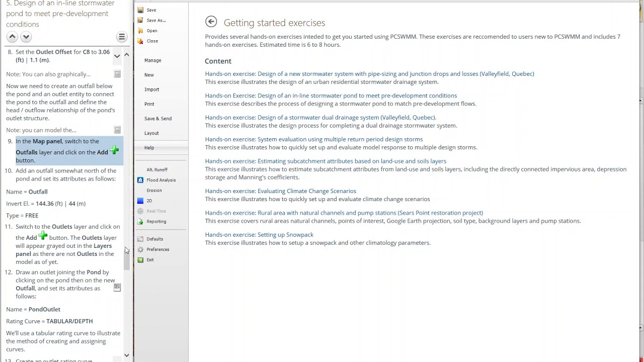Click the Preferences gear icon
Viewport: 644px width, 362px height.
[x=140, y=249]
